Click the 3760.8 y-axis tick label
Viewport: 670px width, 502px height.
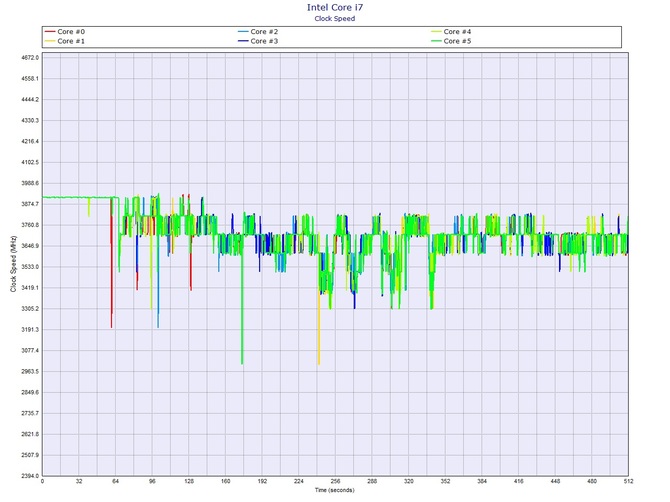pyautogui.click(x=30, y=225)
